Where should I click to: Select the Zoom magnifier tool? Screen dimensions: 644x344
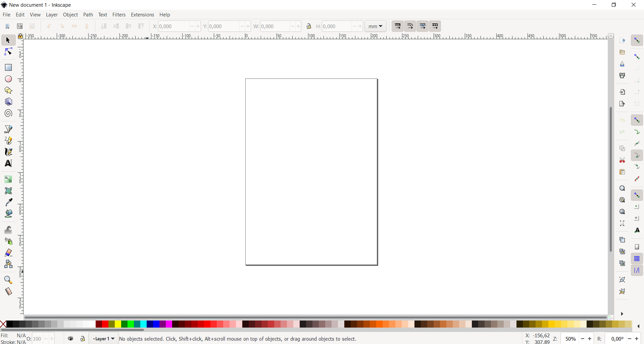tap(8, 280)
